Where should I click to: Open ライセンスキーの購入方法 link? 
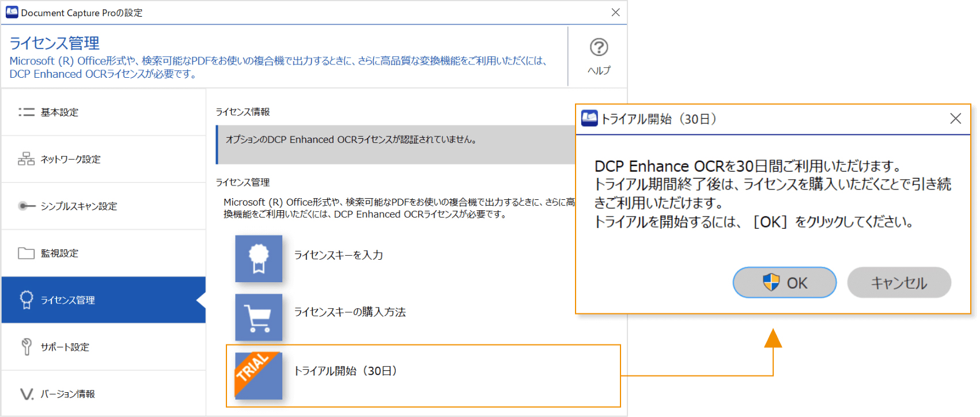pyautogui.click(x=350, y=312)
